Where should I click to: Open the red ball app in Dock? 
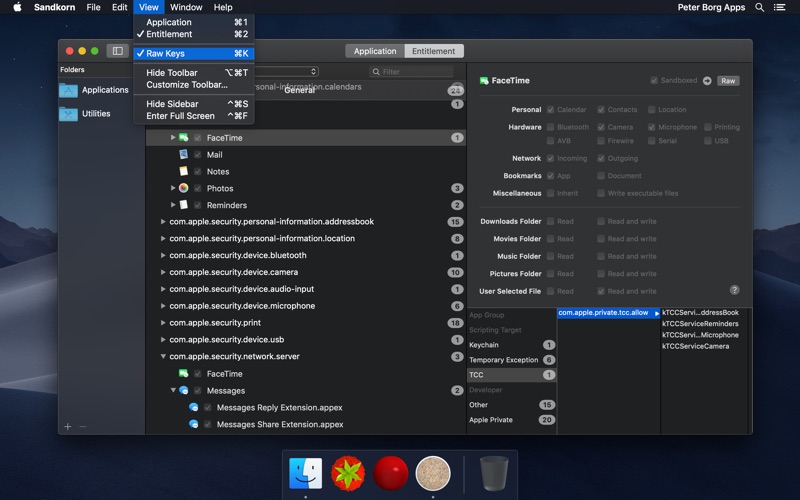[x=390, y=473]
